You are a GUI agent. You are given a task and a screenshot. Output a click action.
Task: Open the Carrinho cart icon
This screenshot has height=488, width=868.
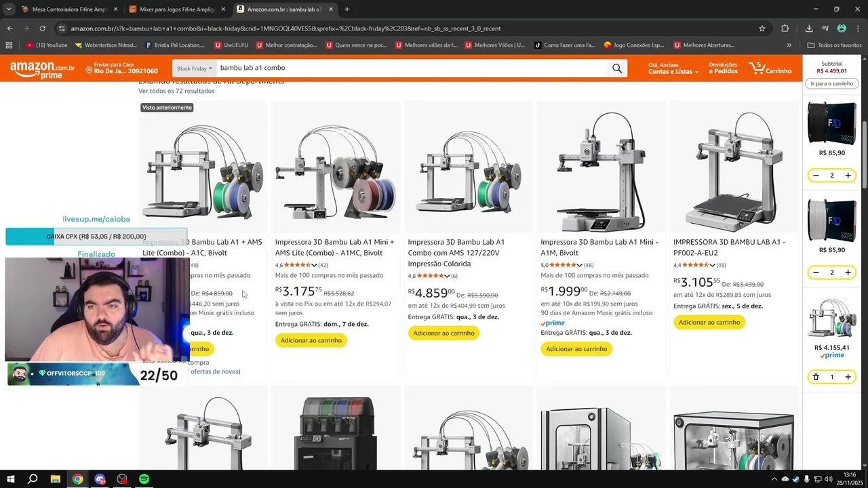point(770,68)
